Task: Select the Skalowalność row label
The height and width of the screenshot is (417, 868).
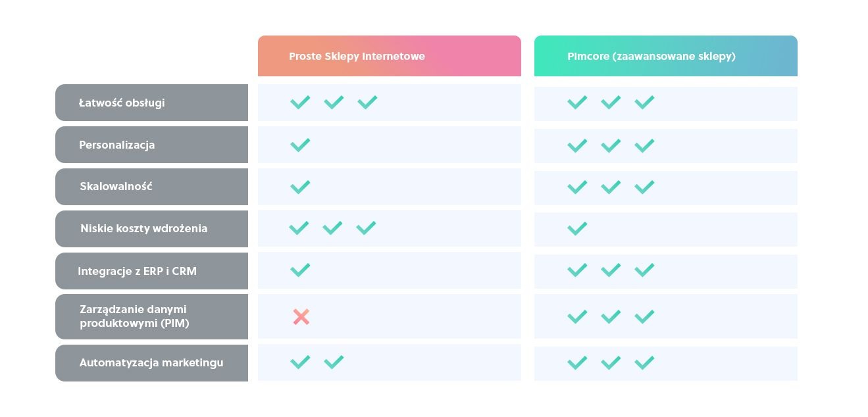Action: [116, 186]
